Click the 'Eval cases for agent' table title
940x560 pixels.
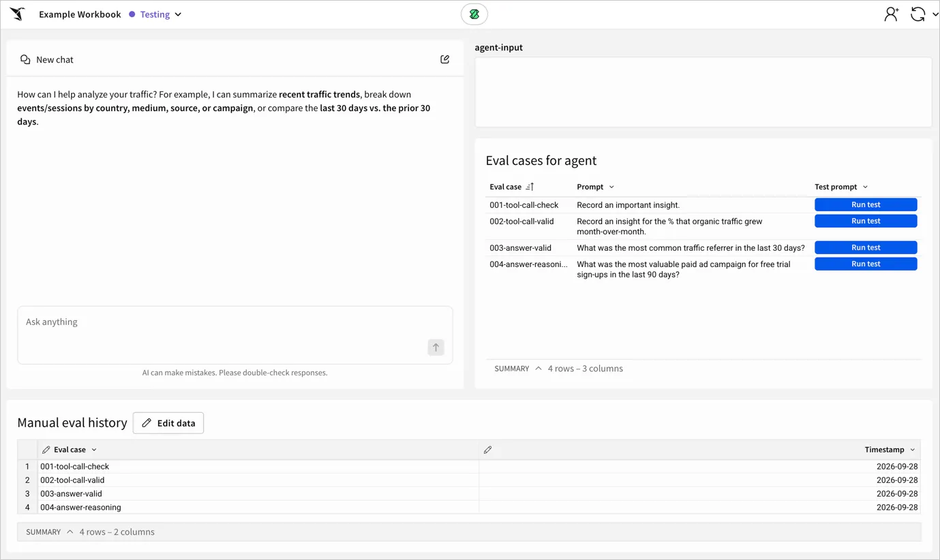[541, 161]
